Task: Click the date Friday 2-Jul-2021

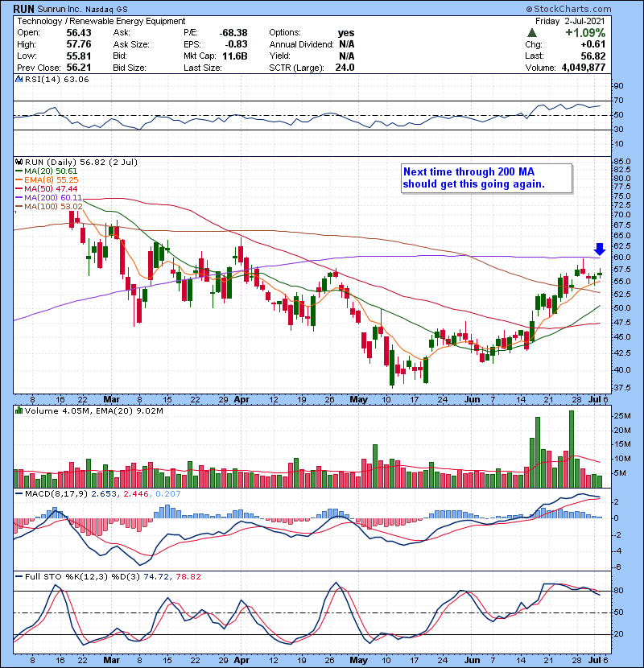Action: (x=570, y=21)
